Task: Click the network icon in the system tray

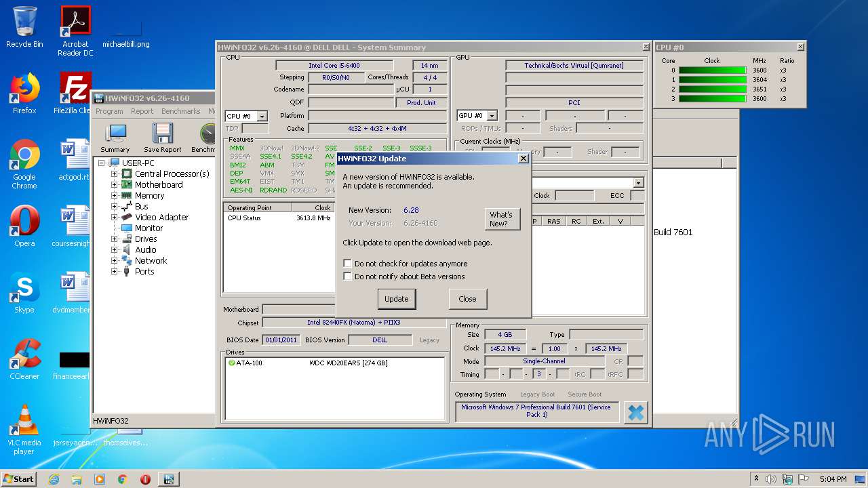Action: [x=788, y=479]
